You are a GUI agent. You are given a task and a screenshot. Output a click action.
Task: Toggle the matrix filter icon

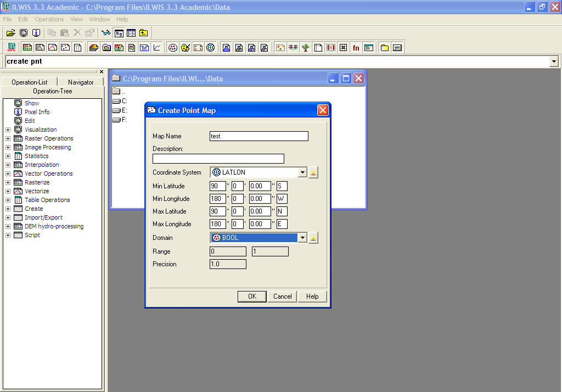coord(331,47)
